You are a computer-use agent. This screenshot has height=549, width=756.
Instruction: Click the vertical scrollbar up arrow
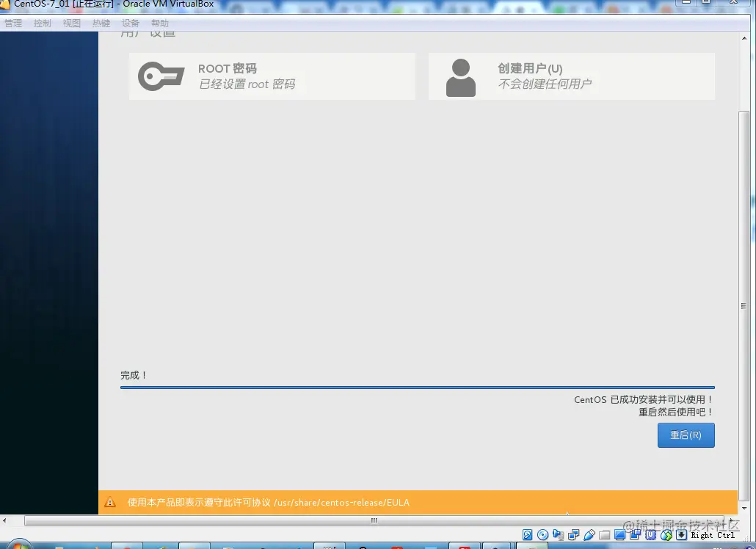coord(744,38)
